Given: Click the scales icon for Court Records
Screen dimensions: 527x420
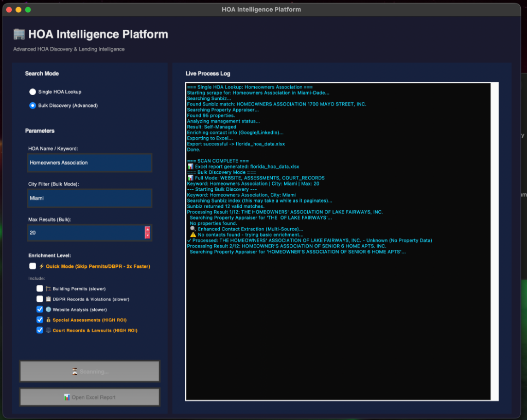Looking at the screenshot, I should [x=48, y=331].
